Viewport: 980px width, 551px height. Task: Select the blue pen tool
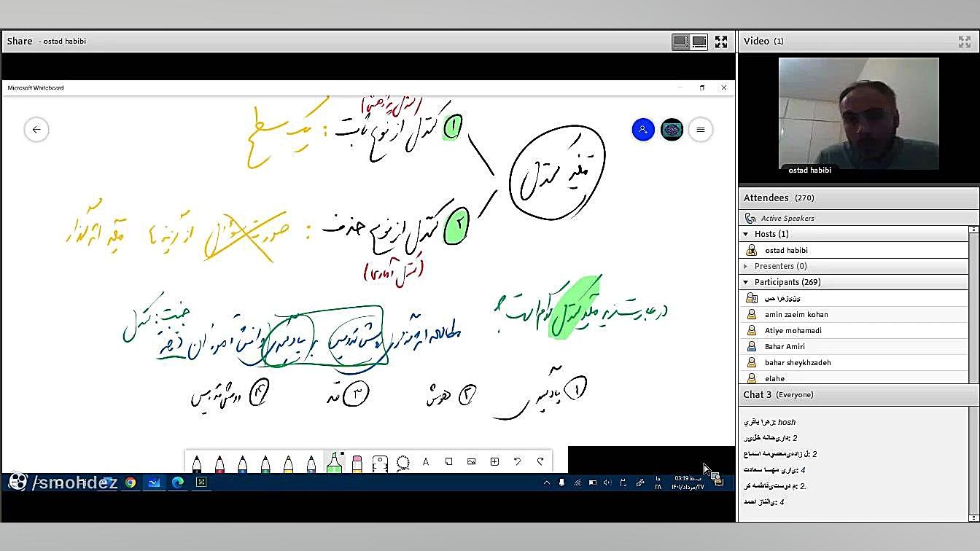[x=243, y=464]
